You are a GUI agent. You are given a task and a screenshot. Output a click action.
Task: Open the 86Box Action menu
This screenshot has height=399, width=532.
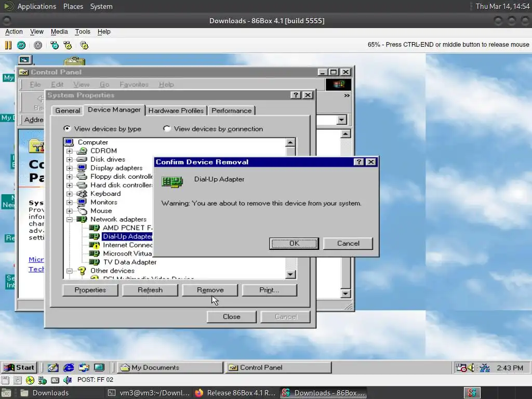(x=14, y=32)
